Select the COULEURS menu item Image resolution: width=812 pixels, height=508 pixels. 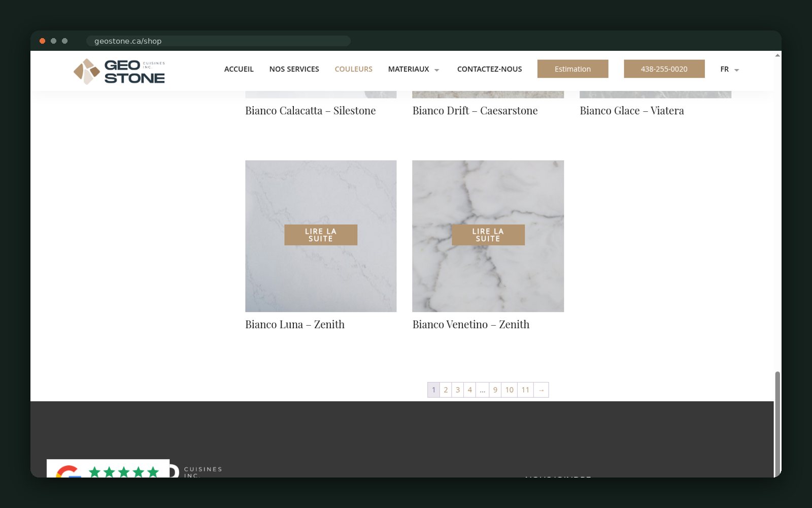353,69
